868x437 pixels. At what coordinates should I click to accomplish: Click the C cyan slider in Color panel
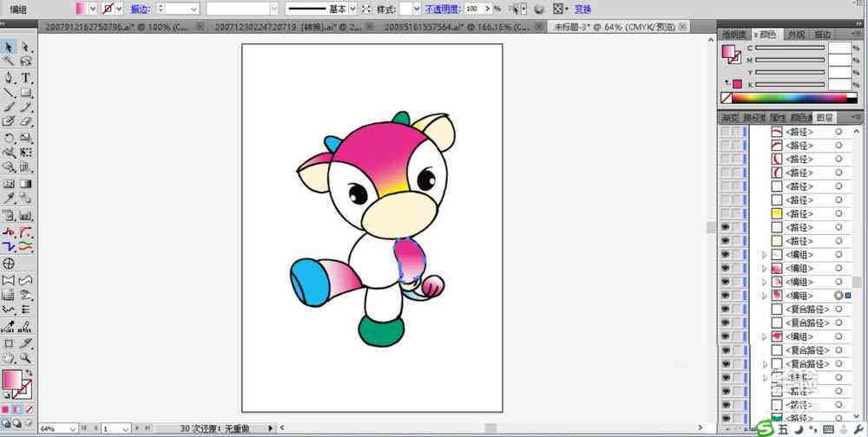tap(790, 49)
